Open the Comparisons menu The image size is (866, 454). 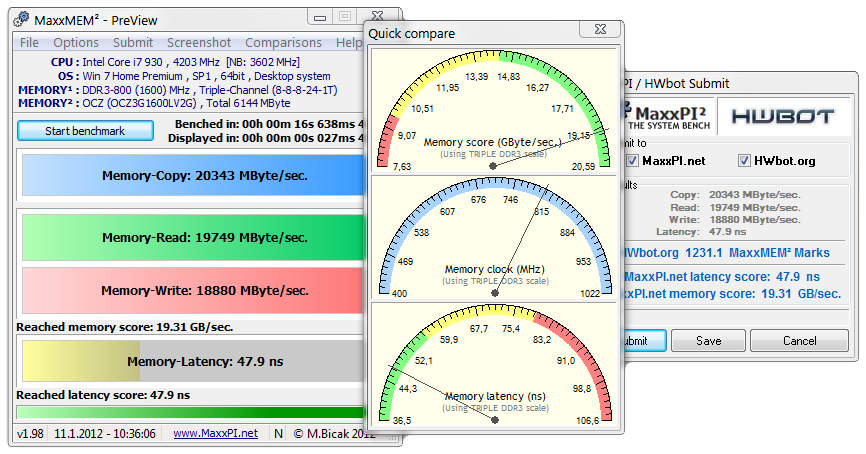point(283,43)
